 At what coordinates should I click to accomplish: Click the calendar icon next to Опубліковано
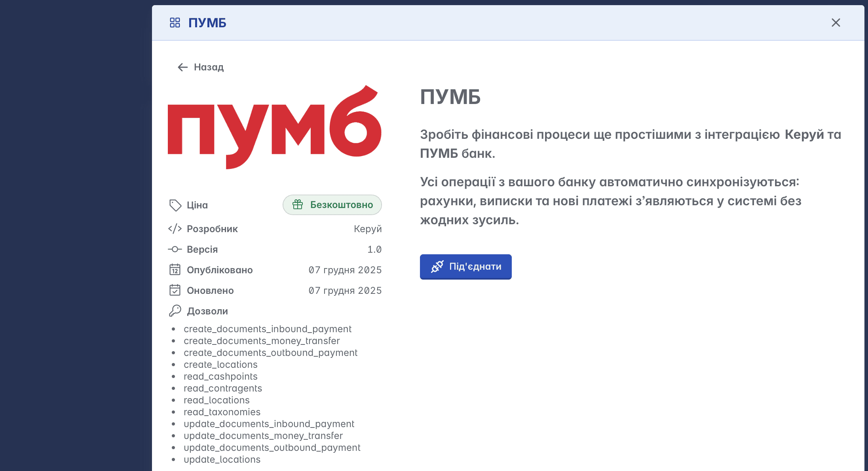175,270
